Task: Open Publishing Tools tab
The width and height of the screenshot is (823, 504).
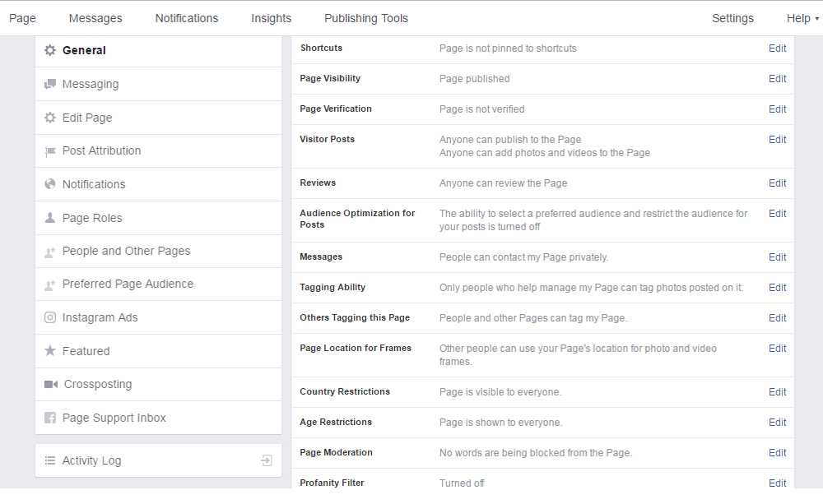Action: click(x=366, y=18)
